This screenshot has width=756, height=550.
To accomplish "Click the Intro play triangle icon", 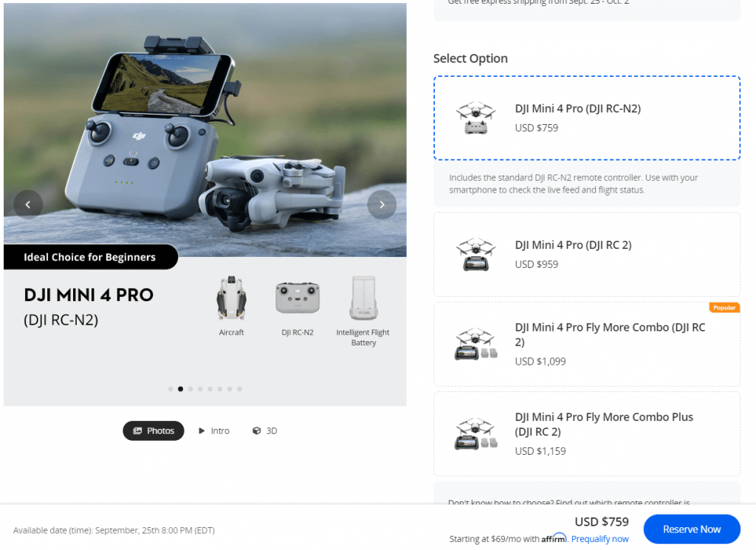I will (x=202, y=430).
